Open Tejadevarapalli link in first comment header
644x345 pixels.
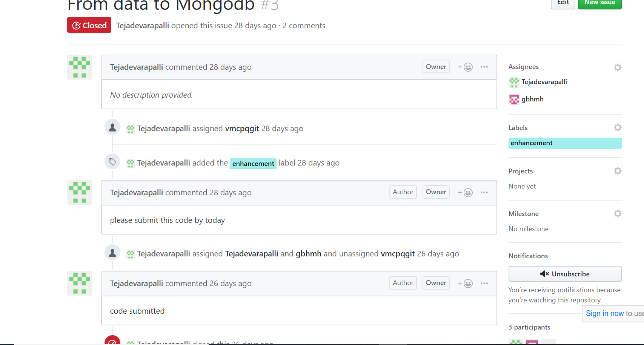137,67
